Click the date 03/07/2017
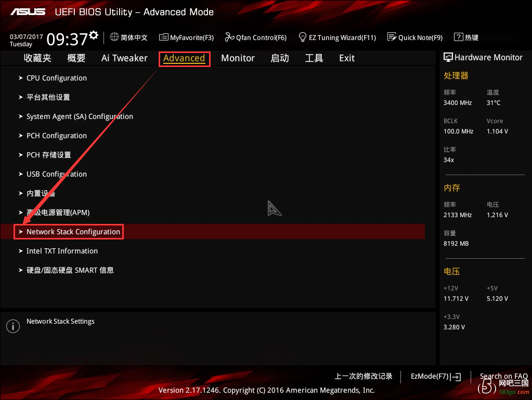 point(26,36)
